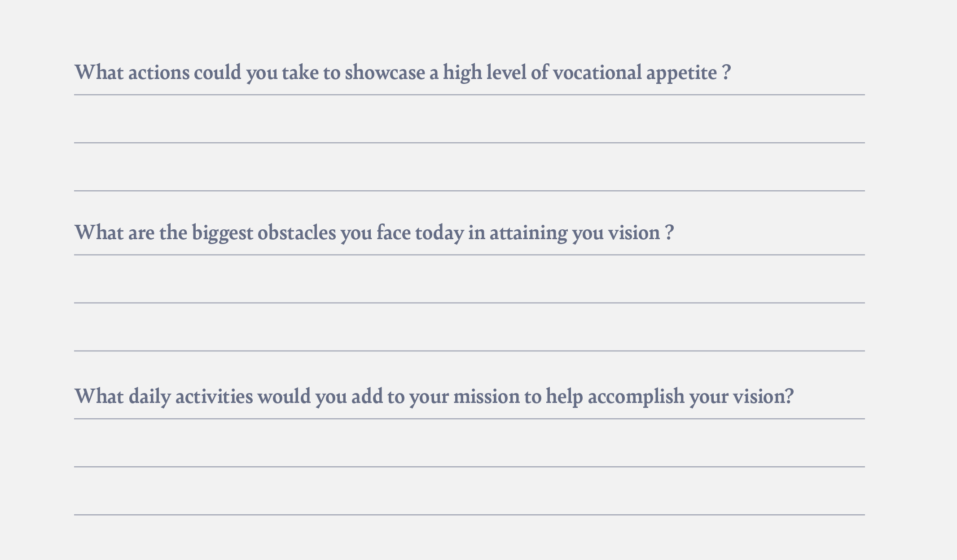Click the biggest obstacles question heading
Screen dimensions: 957x560
coord(374,232)
